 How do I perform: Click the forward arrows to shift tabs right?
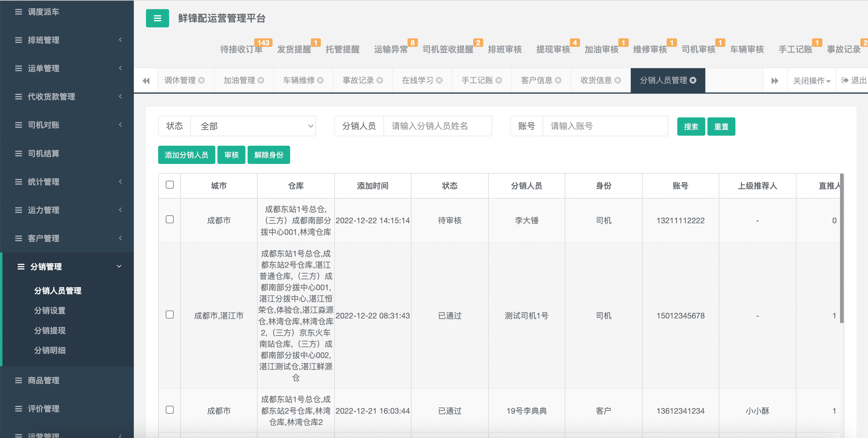[775, 81]
